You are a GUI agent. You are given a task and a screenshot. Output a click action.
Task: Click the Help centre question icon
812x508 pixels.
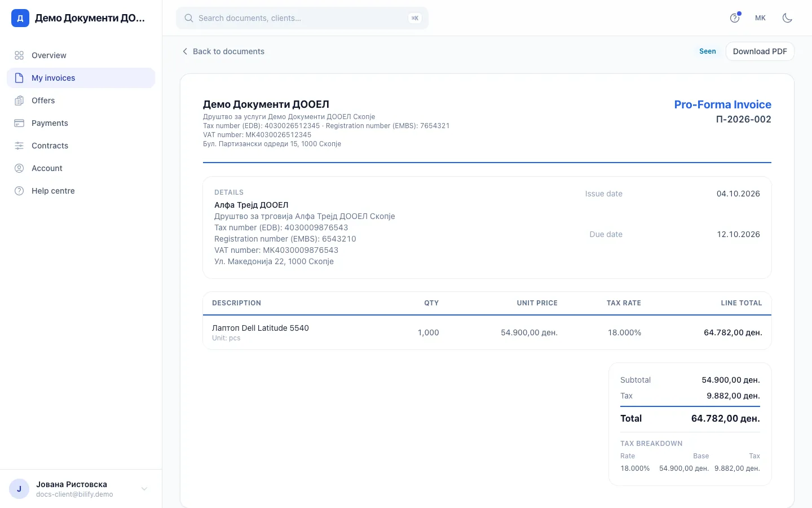19,191
